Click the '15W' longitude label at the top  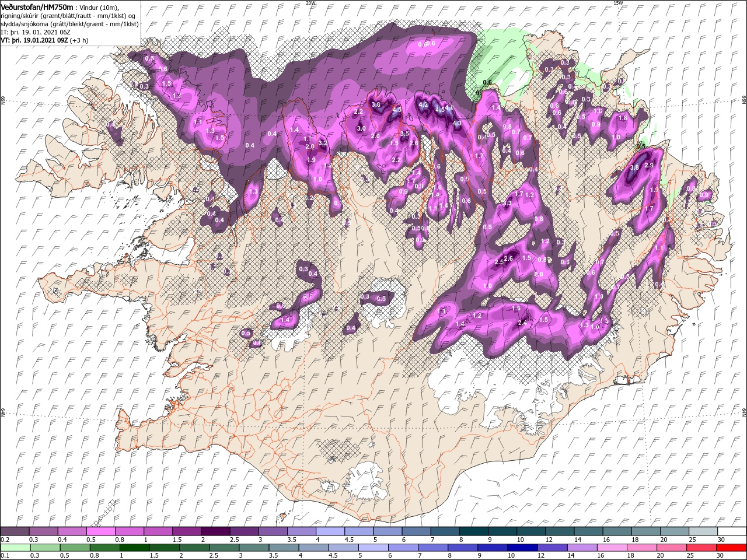(618, 2)
